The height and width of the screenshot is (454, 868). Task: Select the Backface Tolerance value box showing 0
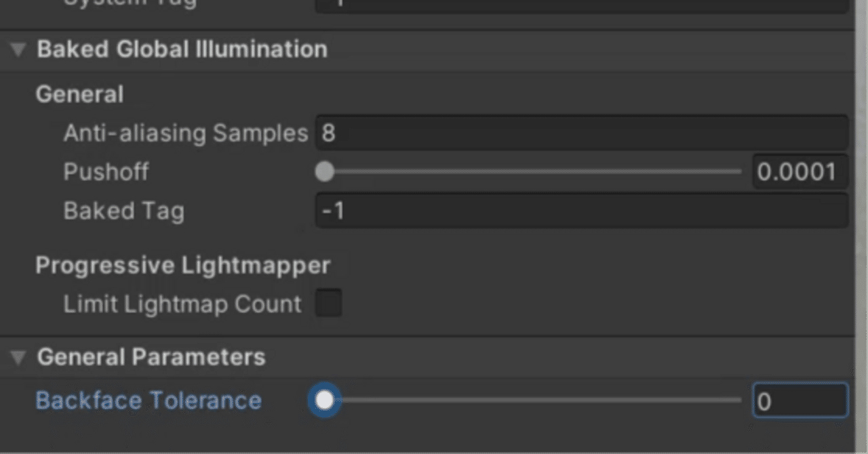[x=799, y=400]
